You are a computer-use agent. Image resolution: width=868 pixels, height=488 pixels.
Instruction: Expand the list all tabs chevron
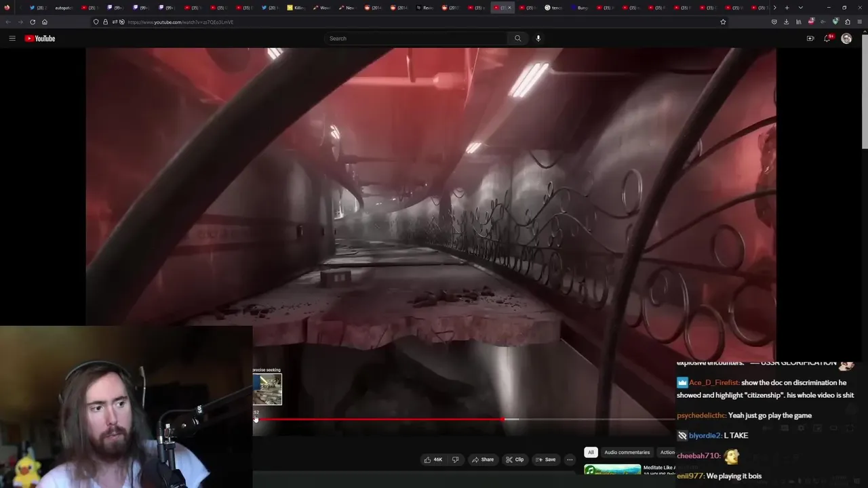(x=801, y=7)
